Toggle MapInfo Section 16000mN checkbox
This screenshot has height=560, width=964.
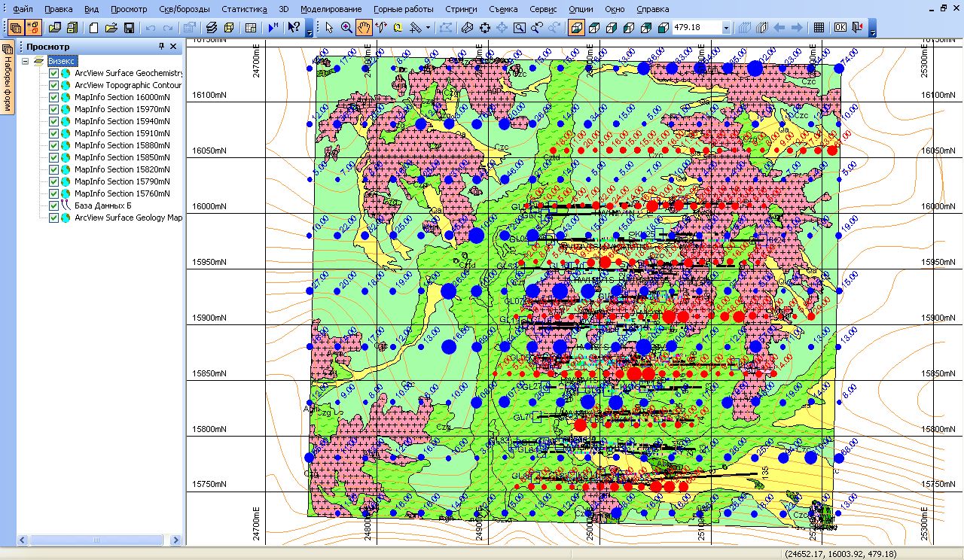(53, 98)
